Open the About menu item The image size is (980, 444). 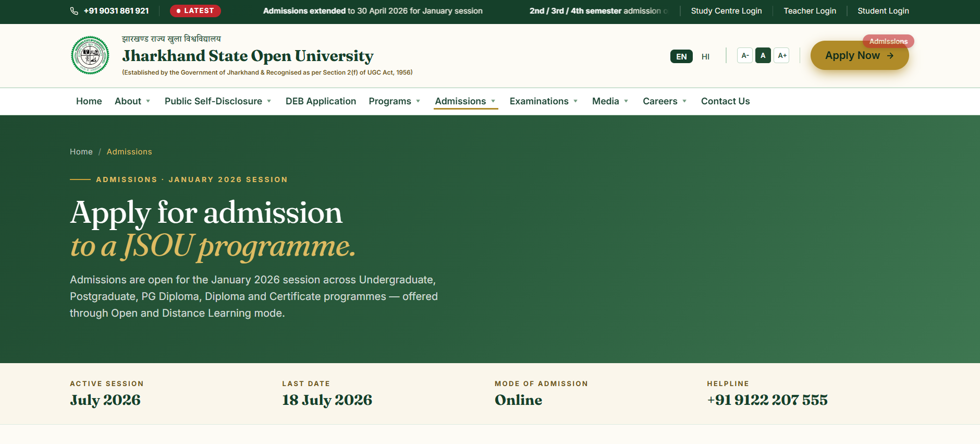coord(128,101)
